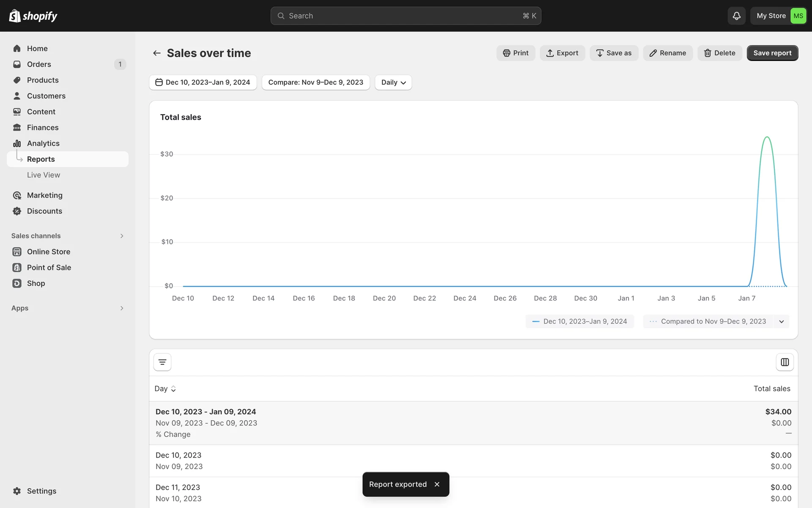Toggle the Compared to Nov 9–Dec 9 legend series

[708, 322]
